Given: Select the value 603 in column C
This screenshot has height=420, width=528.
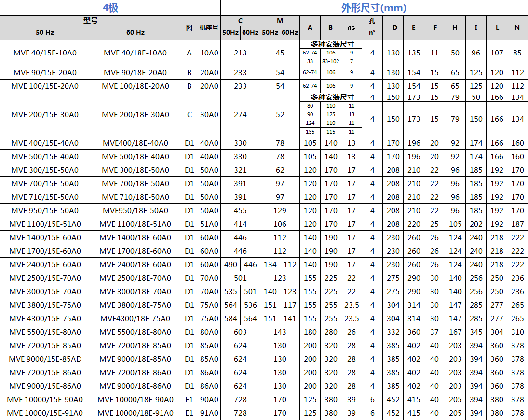Looking at the screenshot, I should 240,332.
